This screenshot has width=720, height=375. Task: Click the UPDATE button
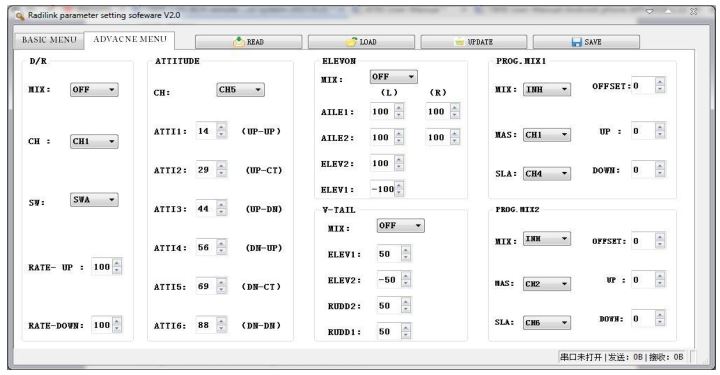473,42
